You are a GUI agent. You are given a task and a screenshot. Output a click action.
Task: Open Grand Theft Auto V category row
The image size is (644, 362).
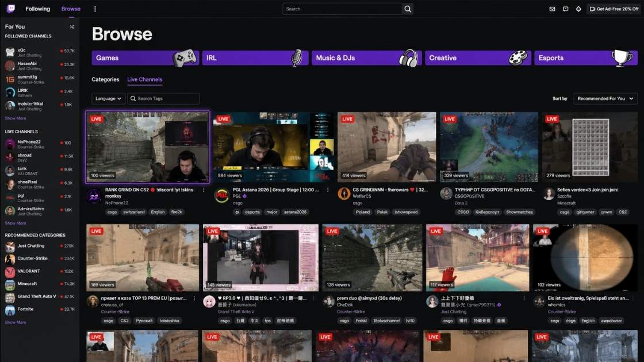pos(40,296)
